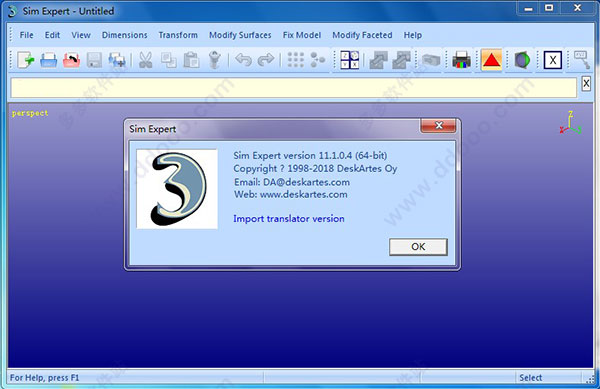Open the Dimensions menu
The image size is (600, 389).
124,35
